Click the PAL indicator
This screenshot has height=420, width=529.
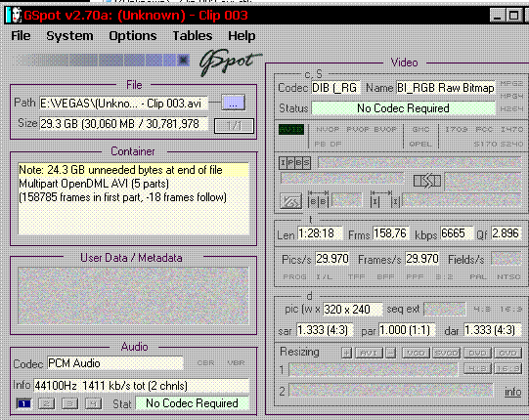tap(478, 277)
